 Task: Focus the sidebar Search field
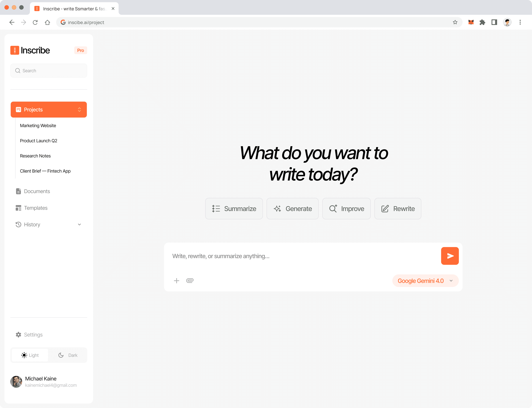(x=49, y=71)
